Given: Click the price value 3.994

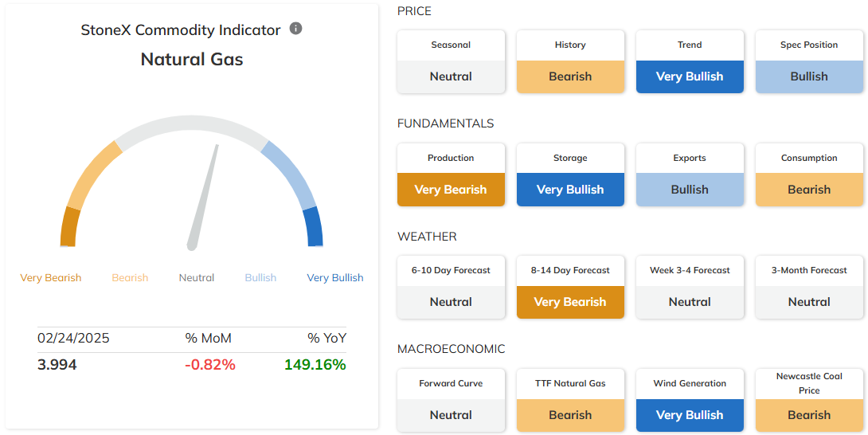Looking at the screenshot, I should [57, 365].
